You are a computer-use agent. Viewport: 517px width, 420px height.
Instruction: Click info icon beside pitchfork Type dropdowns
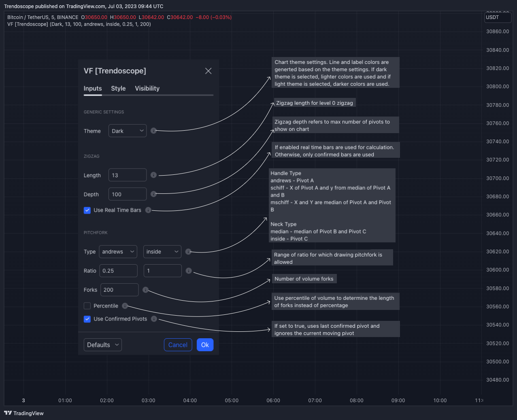pos(188,252)
